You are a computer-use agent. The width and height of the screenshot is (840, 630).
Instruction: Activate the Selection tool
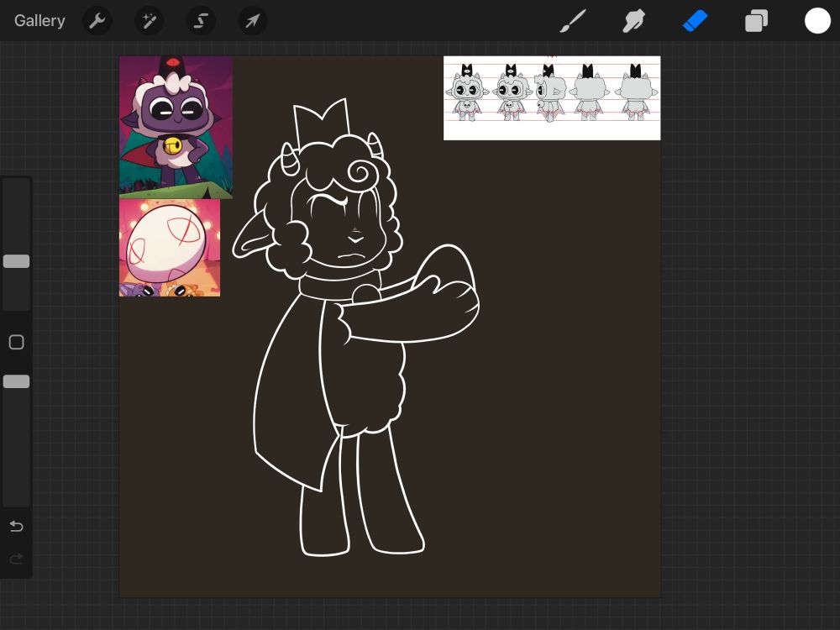pos(201,21)
